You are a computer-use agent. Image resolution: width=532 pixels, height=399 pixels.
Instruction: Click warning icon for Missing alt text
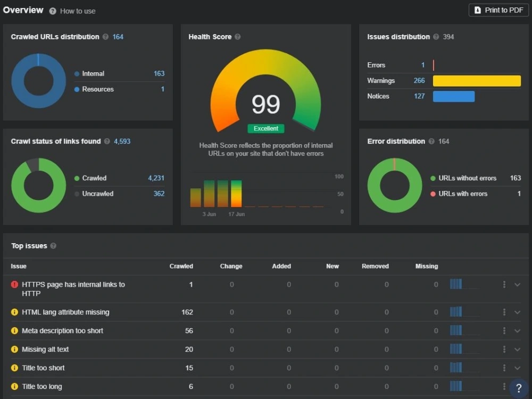(14, 350)
